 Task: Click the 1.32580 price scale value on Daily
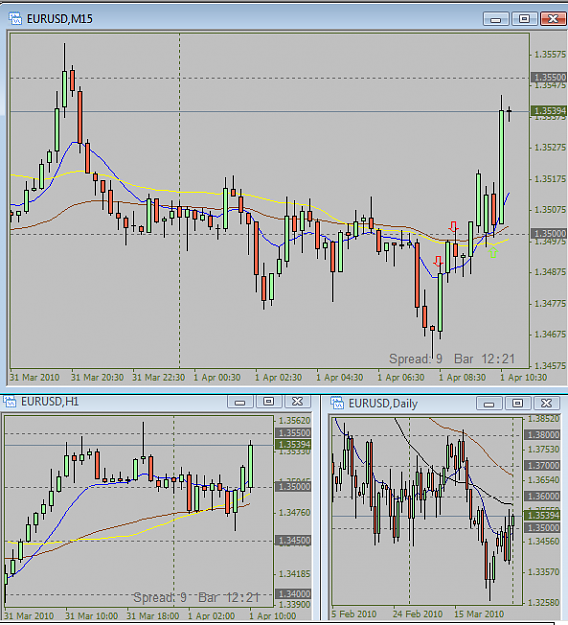(543, 602)
